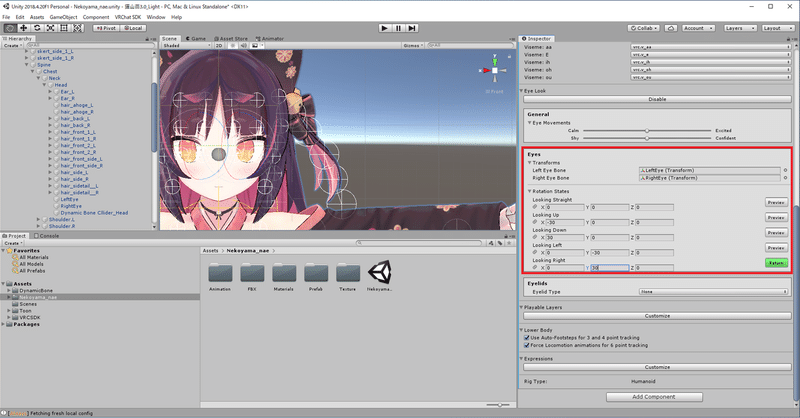Open the GameObject menu

(63, 17)
